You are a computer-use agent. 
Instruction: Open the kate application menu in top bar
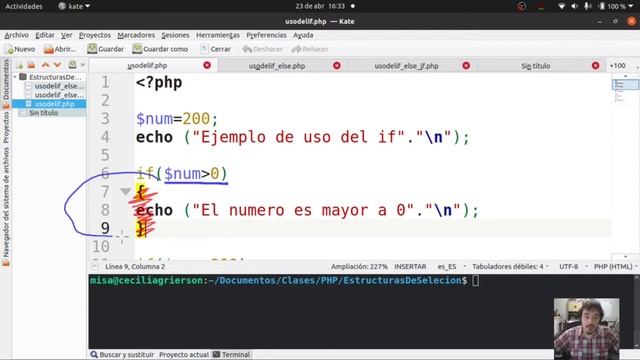tap(74, 7)
